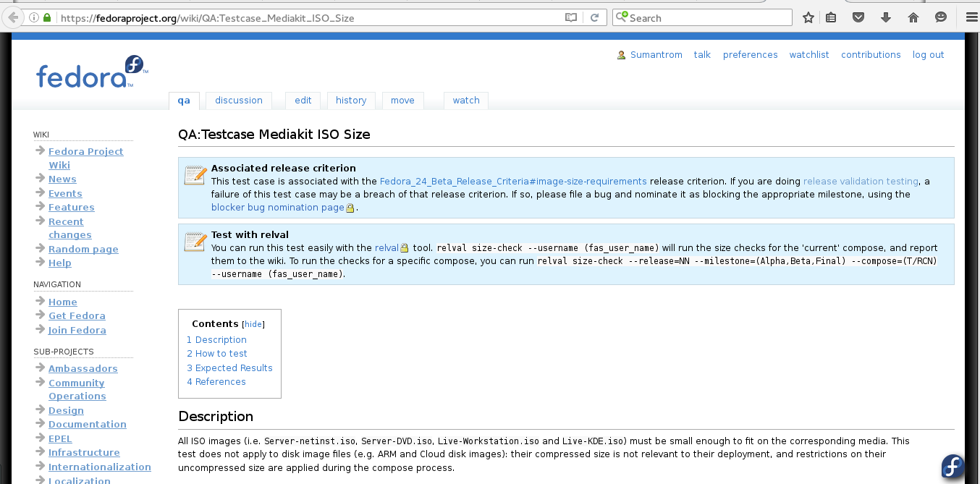This screenshot has width=980, height=484.
Task: Click the search engine magnifier icon
Action: 621,17
